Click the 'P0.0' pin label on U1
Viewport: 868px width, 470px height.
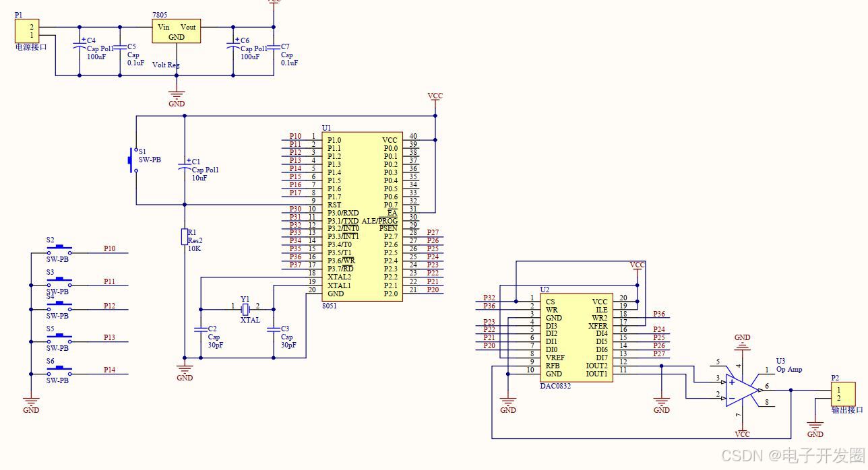click(391, 149)
